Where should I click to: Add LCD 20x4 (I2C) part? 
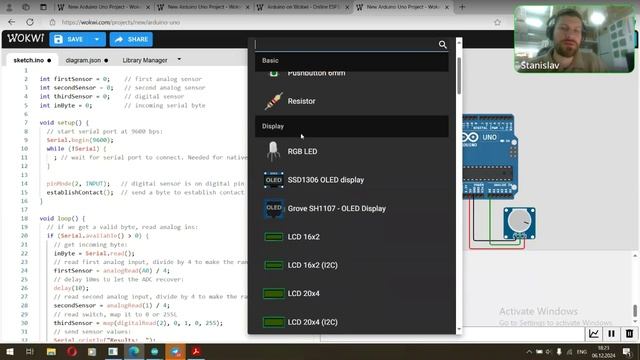[351, 322]
